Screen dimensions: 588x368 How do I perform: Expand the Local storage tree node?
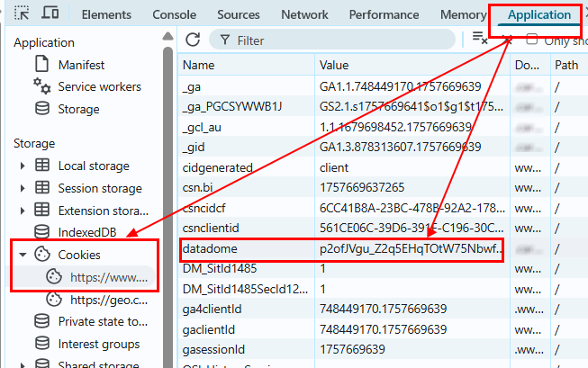point(23,166)
